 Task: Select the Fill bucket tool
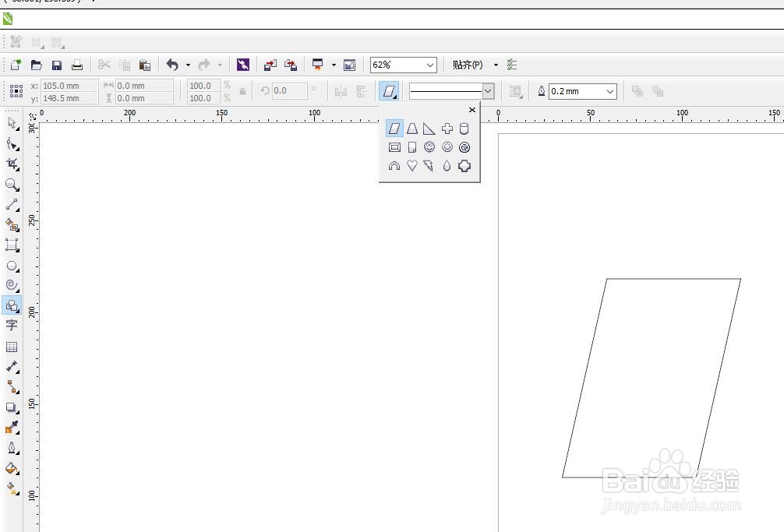coord(12,468)
